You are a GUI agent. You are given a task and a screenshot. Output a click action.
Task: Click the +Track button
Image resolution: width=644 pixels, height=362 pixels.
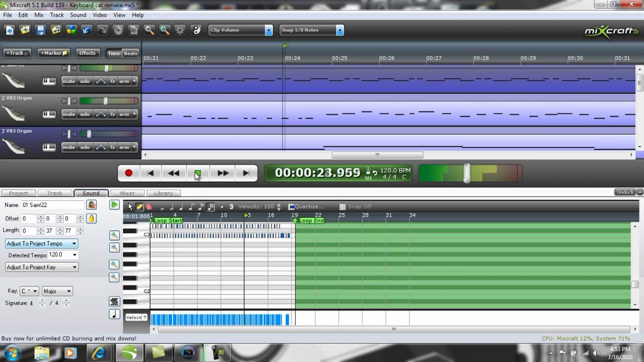(17, 53)
